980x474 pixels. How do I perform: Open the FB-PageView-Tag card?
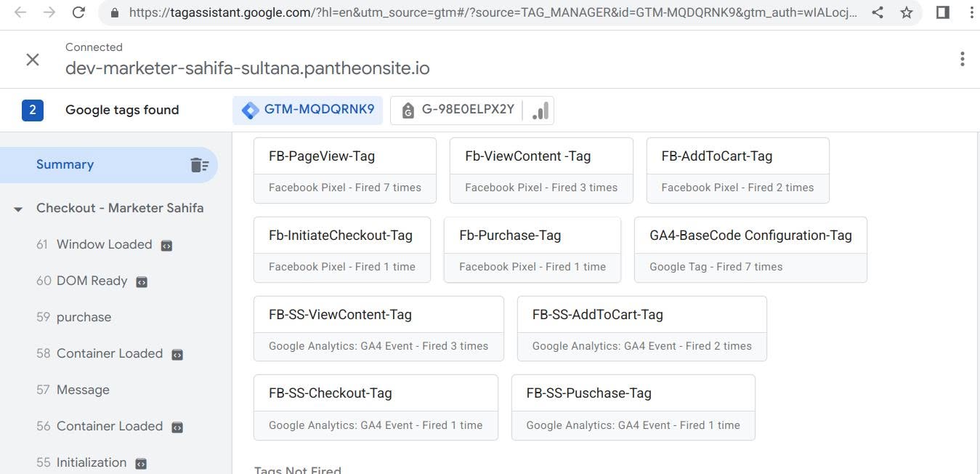coord(345,170)
